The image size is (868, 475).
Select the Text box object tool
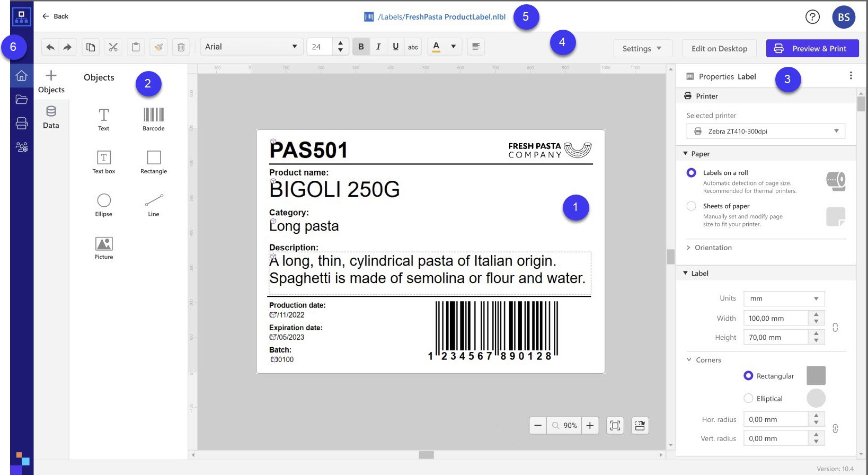104,162
